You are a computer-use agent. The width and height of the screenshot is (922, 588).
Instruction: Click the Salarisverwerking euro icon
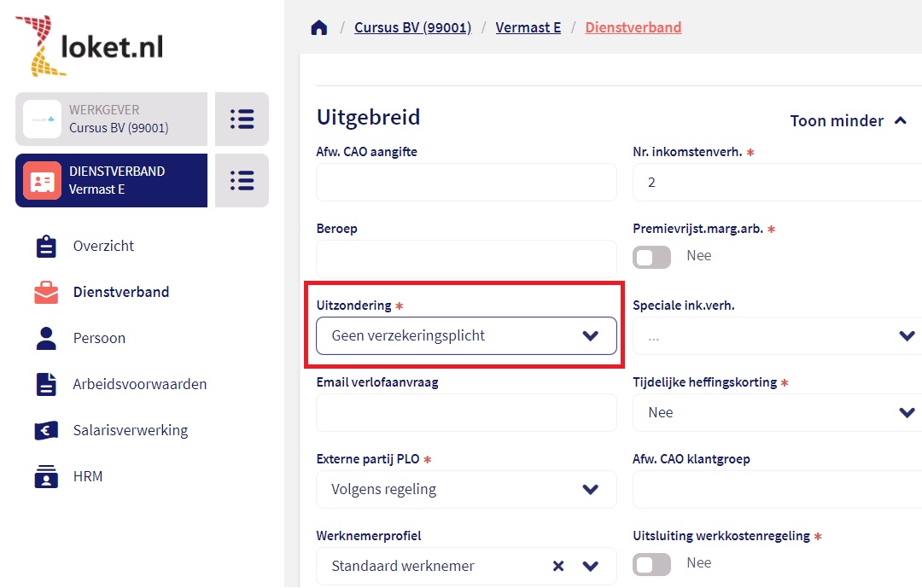46,430
